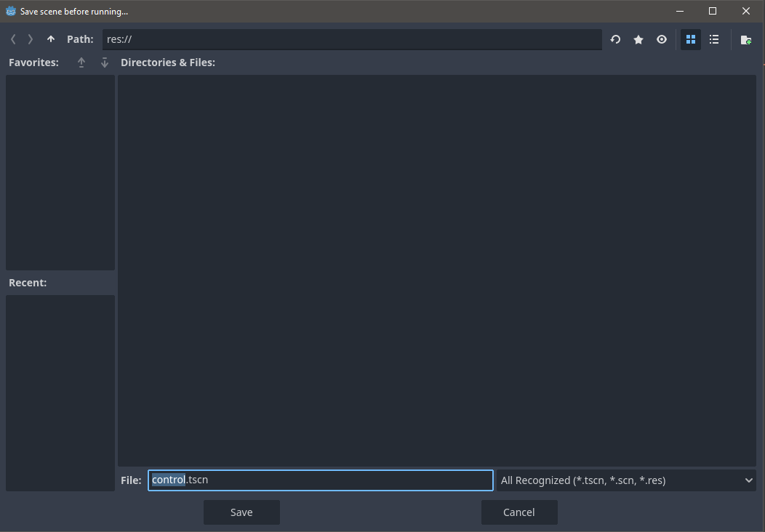Switch to list view
The width and height of the screenshot is (765, 532).
(714, 39)
